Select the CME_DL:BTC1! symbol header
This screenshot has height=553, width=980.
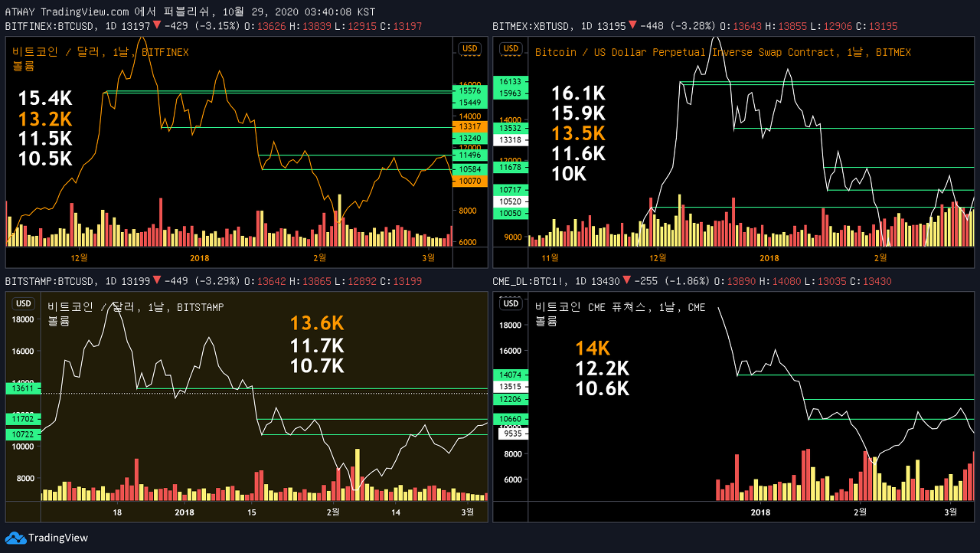tap(531, 281)
